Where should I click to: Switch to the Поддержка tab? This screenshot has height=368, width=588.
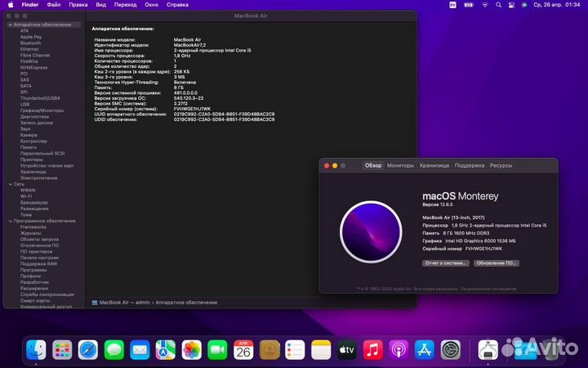click(x=469, y=165)
